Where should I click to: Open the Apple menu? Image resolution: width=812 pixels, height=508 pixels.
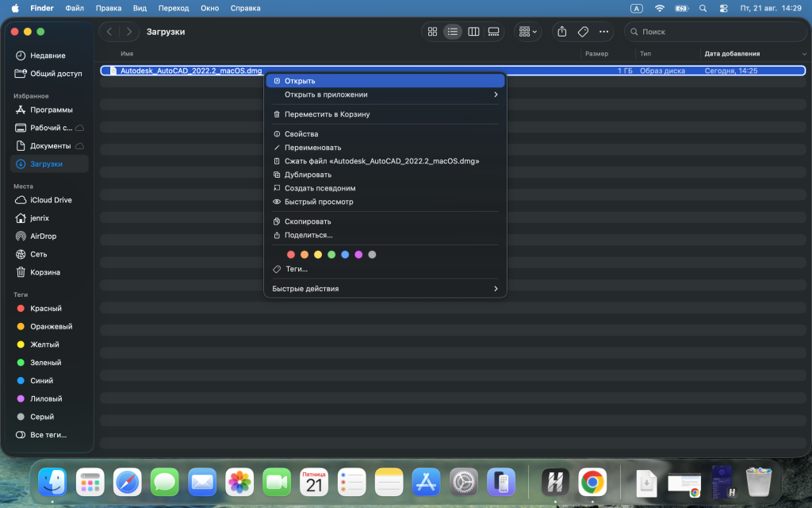(x=16, y=8)
